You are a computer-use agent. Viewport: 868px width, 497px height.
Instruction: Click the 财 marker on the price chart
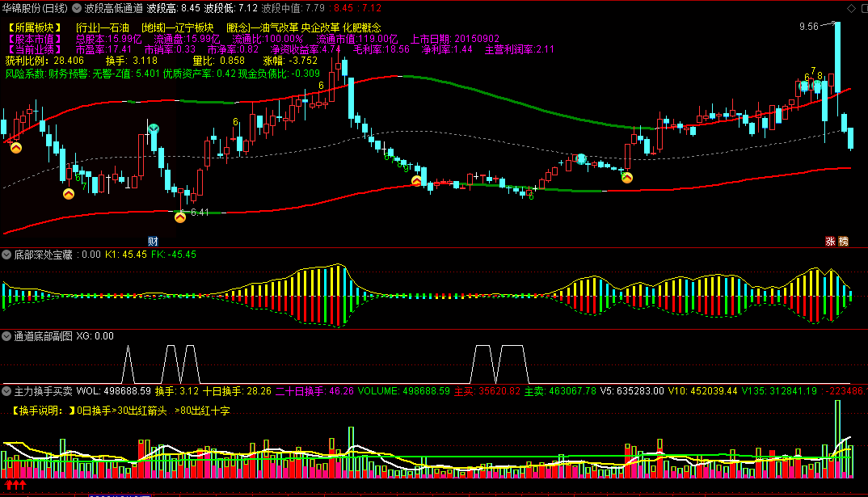click(154, 242)
